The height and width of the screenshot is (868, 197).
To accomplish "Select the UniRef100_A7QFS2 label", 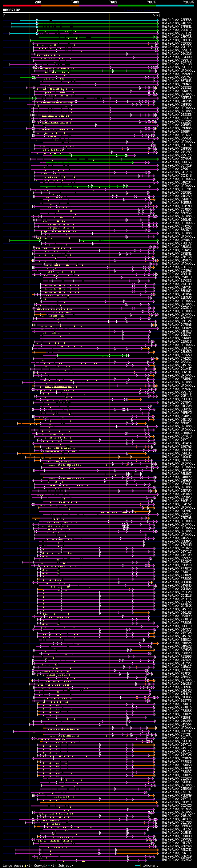I will pos(176,243).
